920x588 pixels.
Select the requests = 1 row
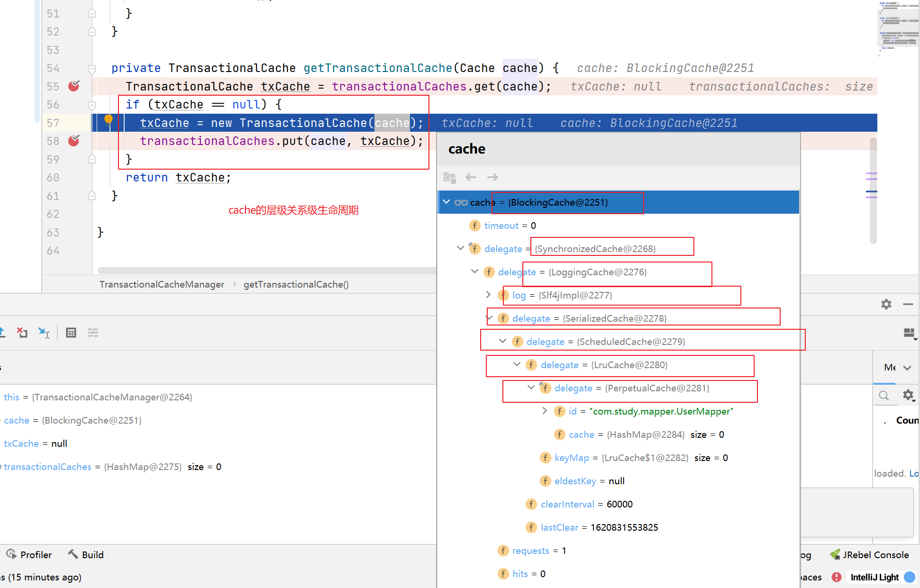point(619,551)
